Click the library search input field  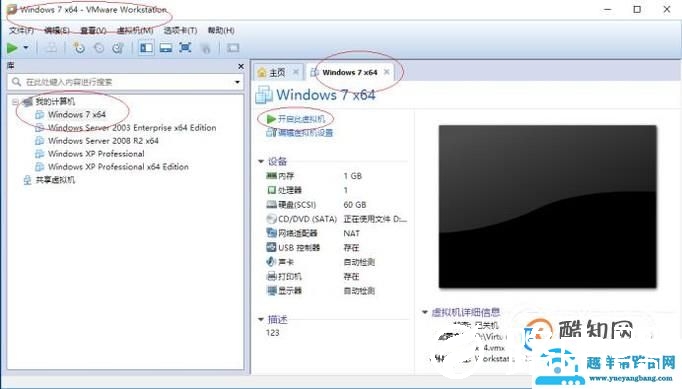tap(124, 82)
